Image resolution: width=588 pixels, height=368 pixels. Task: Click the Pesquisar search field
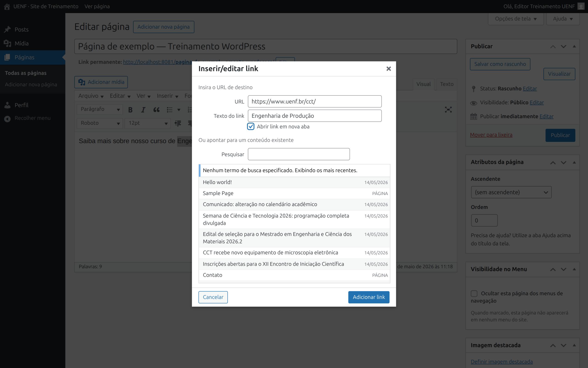coord(299,154)
